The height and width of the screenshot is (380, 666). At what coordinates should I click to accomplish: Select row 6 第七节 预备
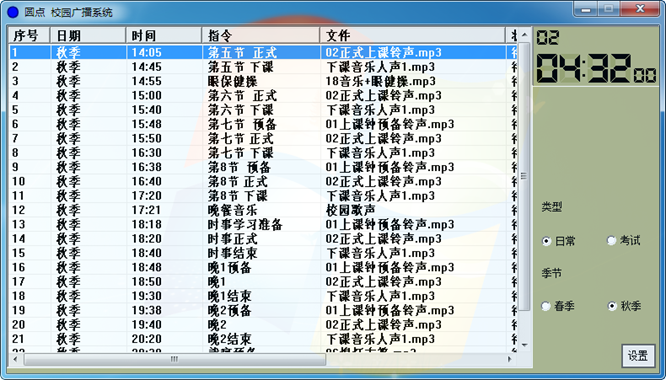263,124
